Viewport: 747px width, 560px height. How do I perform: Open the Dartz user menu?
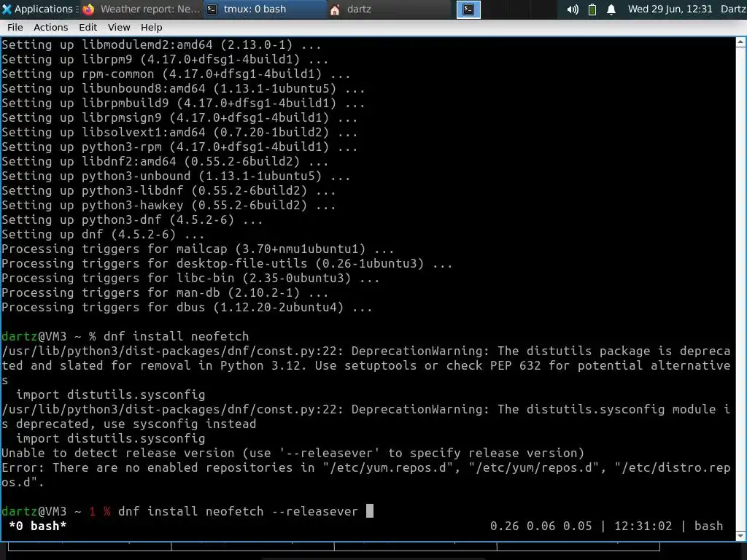[x=732, y=9]
